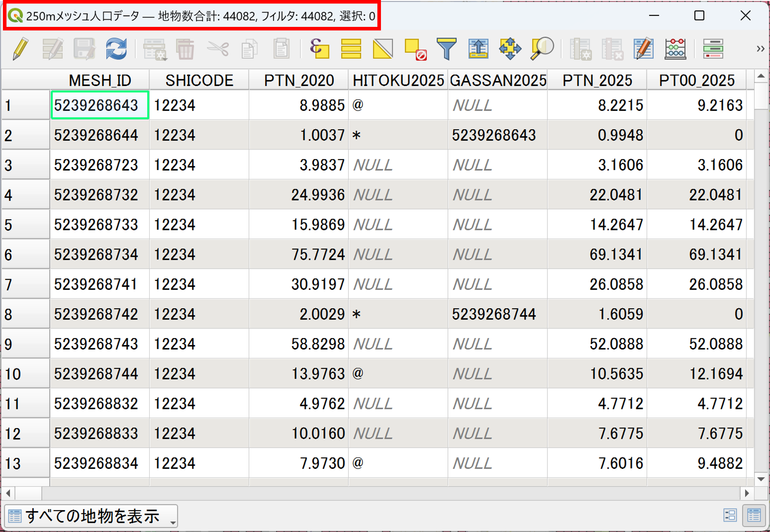Sort by the PTN_2020 column header
Screen dimensions: 770x532
point(299,80)
